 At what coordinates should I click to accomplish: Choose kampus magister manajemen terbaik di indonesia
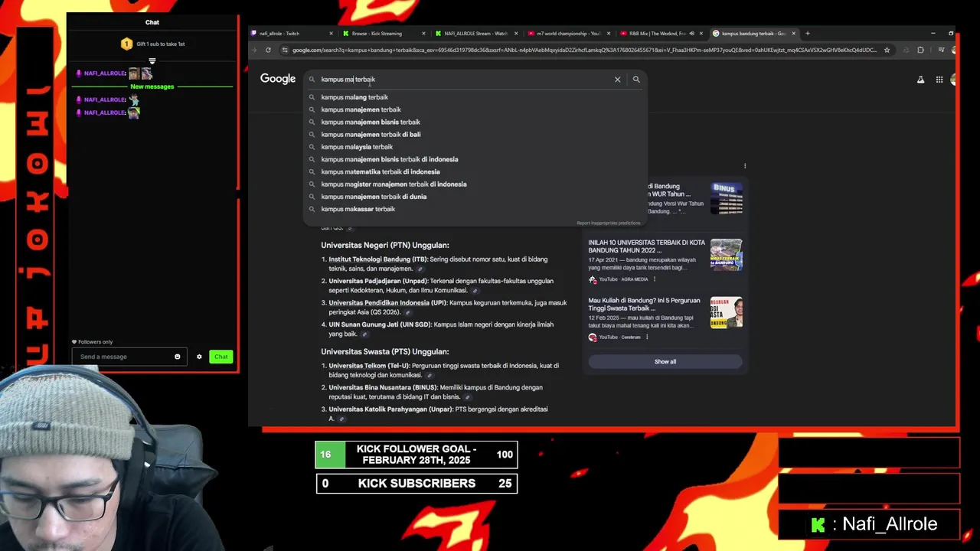pyautogui.click(x=476, y=184)
